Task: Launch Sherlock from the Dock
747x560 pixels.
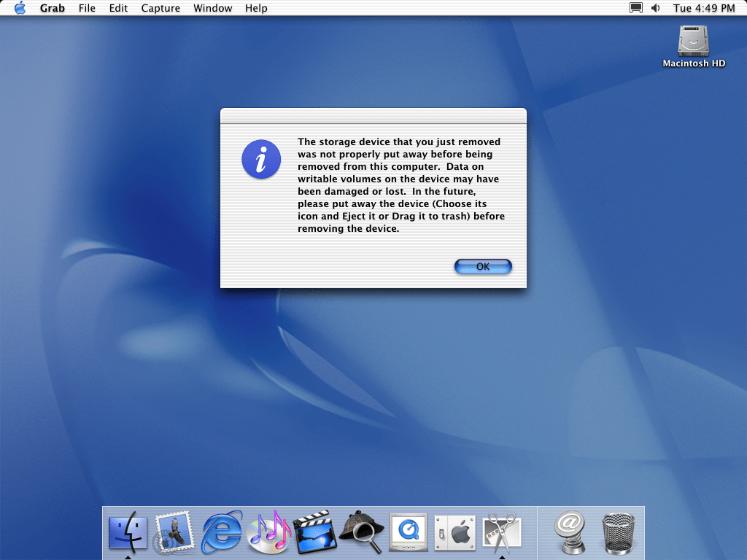Action: tap(362, 532)
